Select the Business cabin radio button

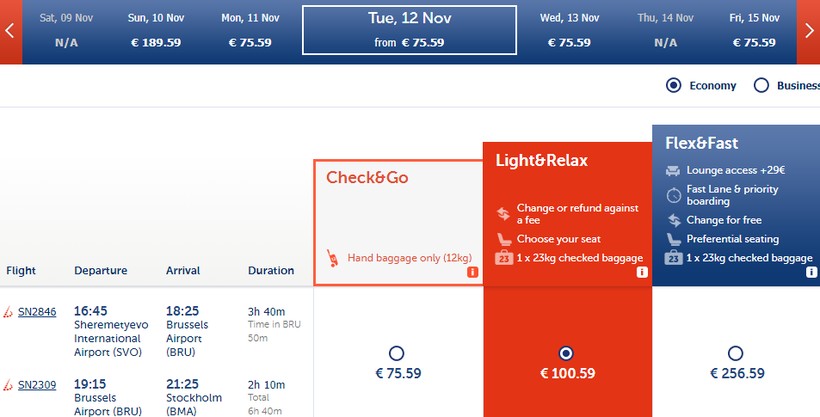click(x=760, y=86)
